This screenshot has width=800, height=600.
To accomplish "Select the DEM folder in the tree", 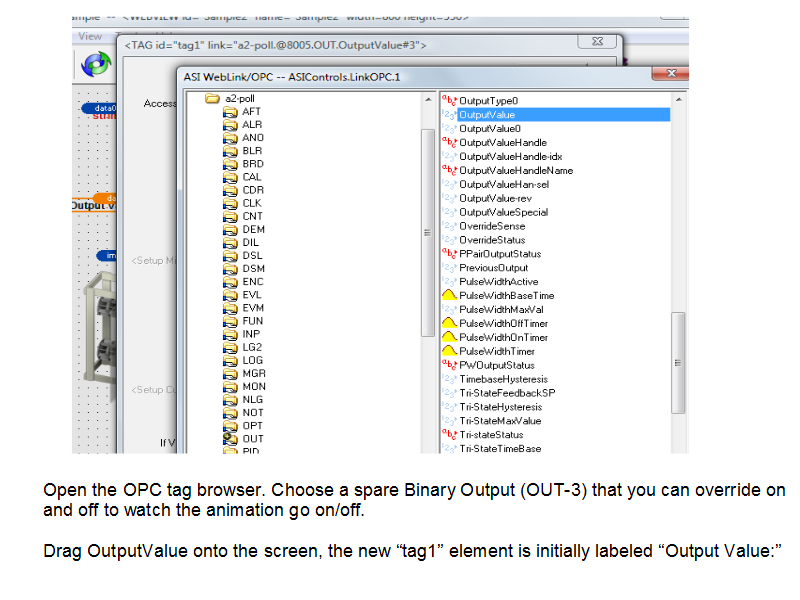I will (253, 230).
